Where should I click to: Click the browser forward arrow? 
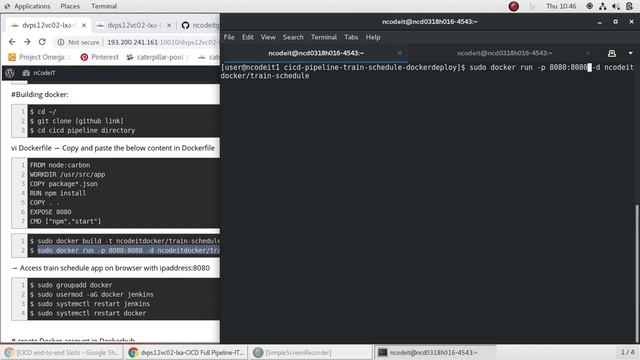tap(27, 42)
